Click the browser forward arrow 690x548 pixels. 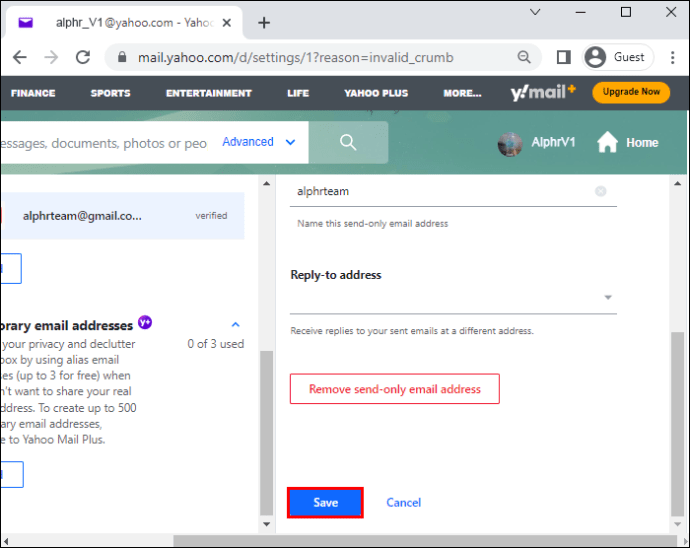[x=51, y=57]
